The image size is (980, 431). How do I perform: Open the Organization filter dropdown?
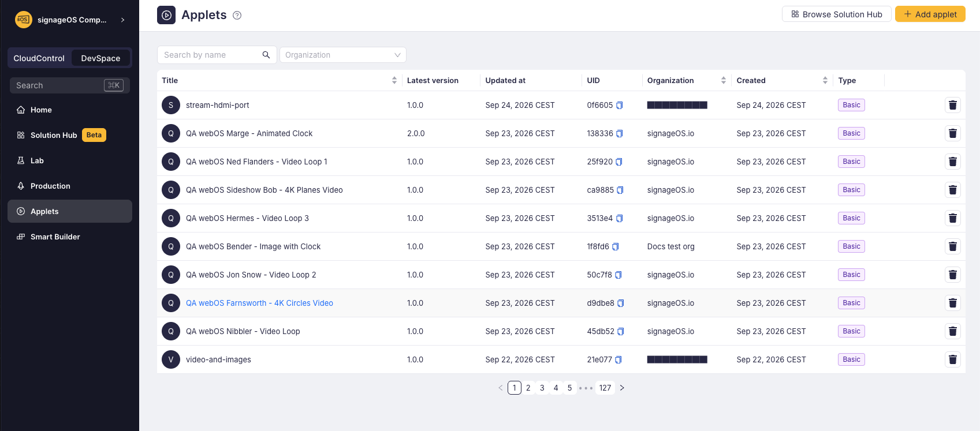pos(343,55)
